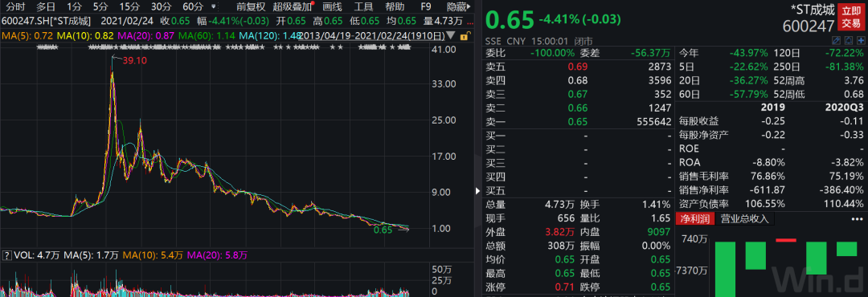Select the 15分 interval
868x297 pixels.
click(x=129, y=7)
